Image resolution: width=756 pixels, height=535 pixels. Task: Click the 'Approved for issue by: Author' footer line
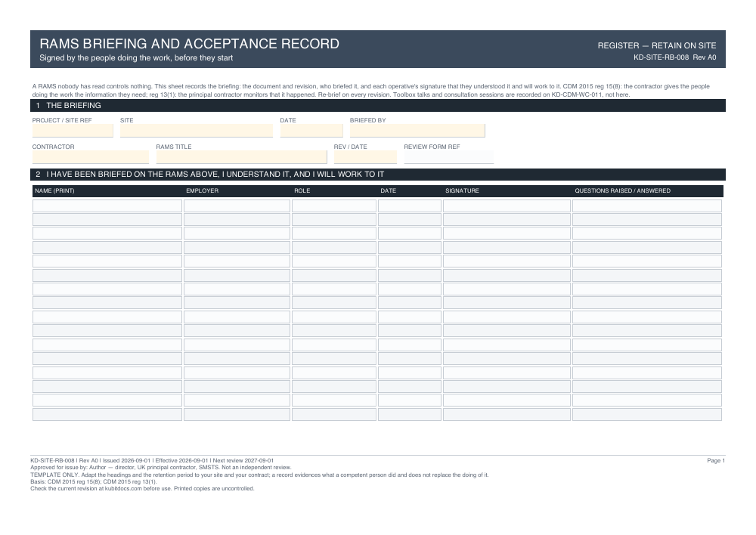coord(161,468)
